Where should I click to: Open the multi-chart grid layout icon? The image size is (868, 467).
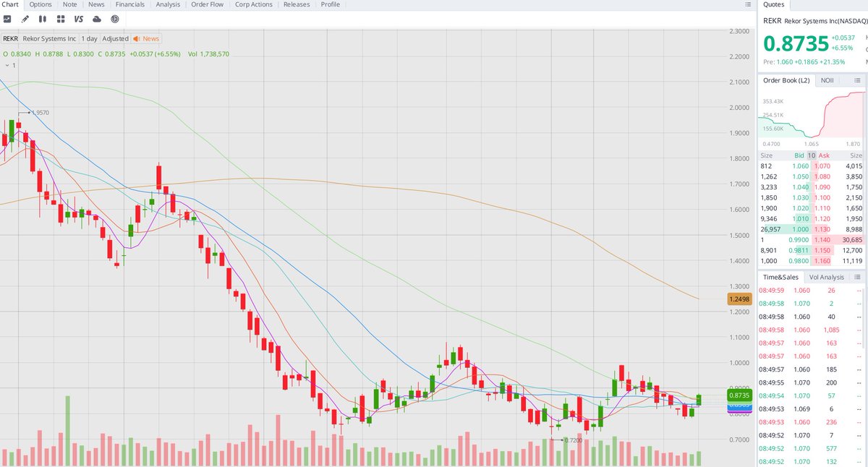pyautogui.click(x=60, y=19)
